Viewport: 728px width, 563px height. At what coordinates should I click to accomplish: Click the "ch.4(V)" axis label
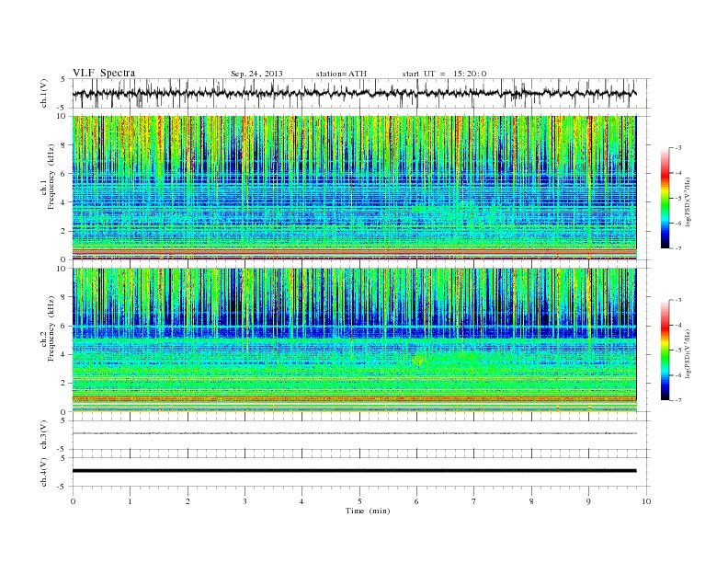pyautogui.click(x=44, y=472)
